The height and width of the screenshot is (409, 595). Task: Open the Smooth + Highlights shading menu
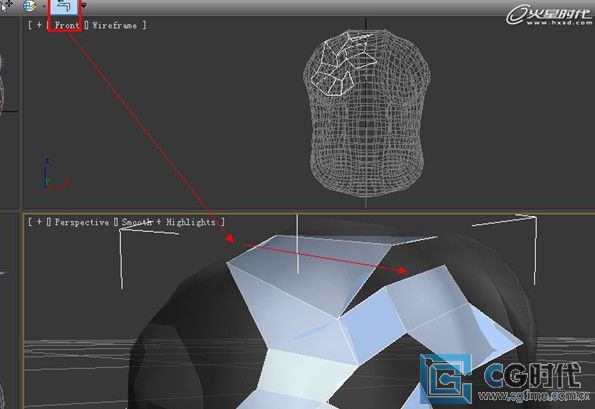pos(168,222)
